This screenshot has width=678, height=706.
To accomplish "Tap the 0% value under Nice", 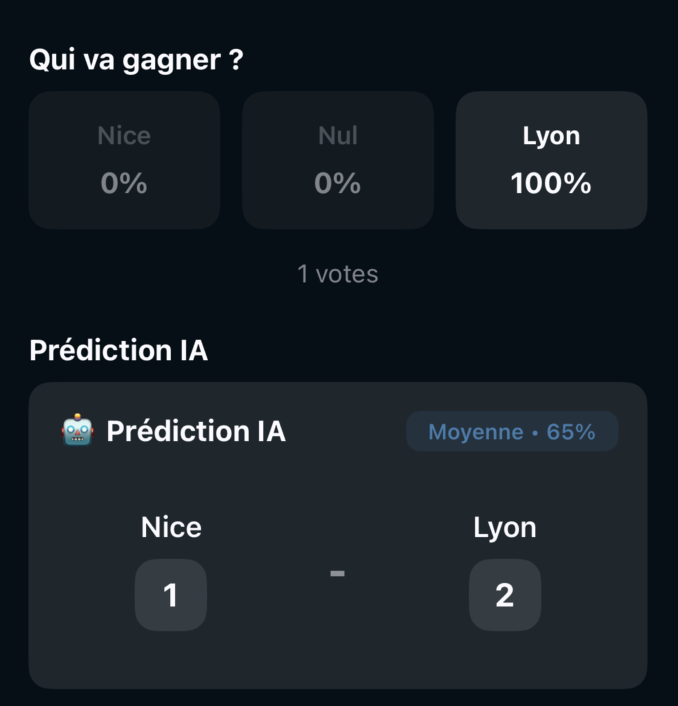I will tap(124, 184).
